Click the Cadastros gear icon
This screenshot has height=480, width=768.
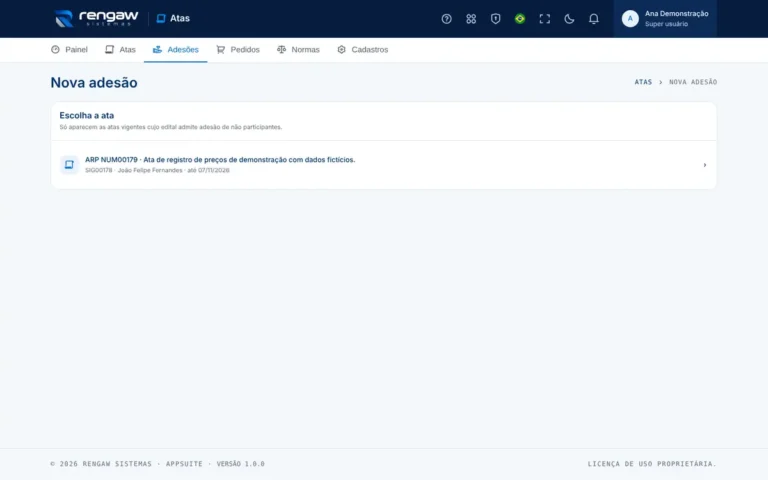pos(341,49)
